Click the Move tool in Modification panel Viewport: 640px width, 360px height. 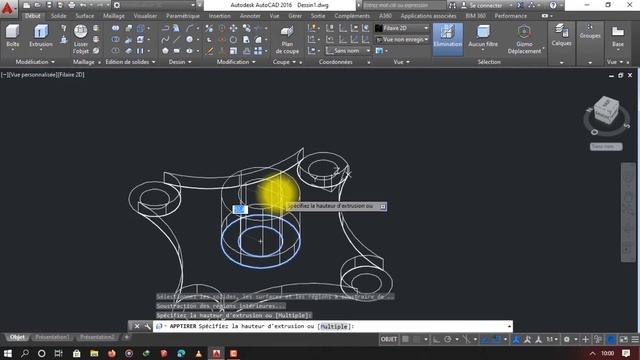233,28
